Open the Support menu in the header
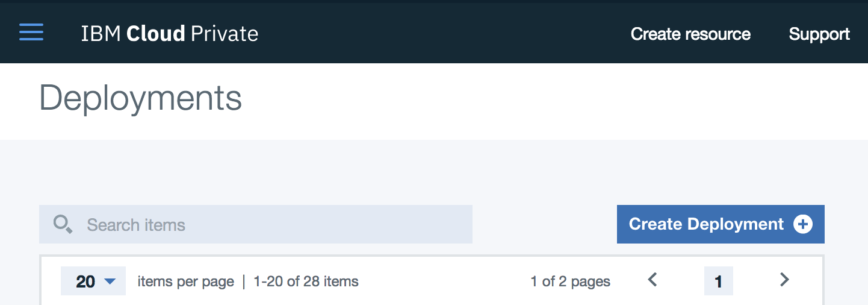Screen dimensions: 868x305 [819, 34]
